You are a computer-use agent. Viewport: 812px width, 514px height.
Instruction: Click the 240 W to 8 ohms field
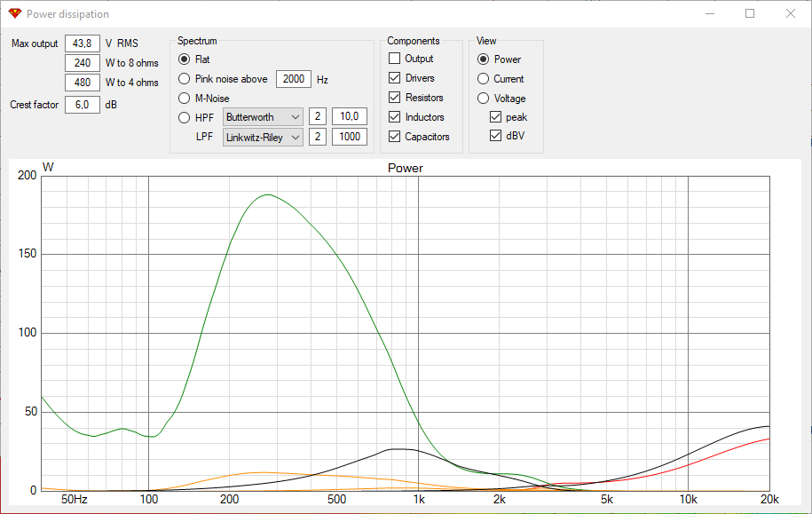point(83,63)
